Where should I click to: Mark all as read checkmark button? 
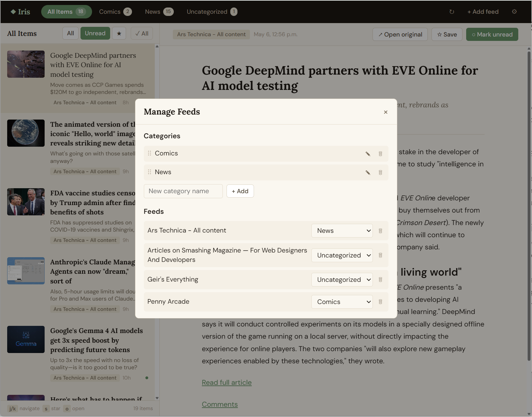[142, 33]
